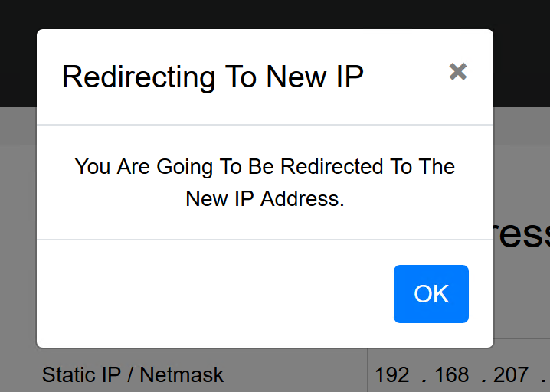
Task: Close the Redirecting To New IP dialog
Action: [457, 72]
